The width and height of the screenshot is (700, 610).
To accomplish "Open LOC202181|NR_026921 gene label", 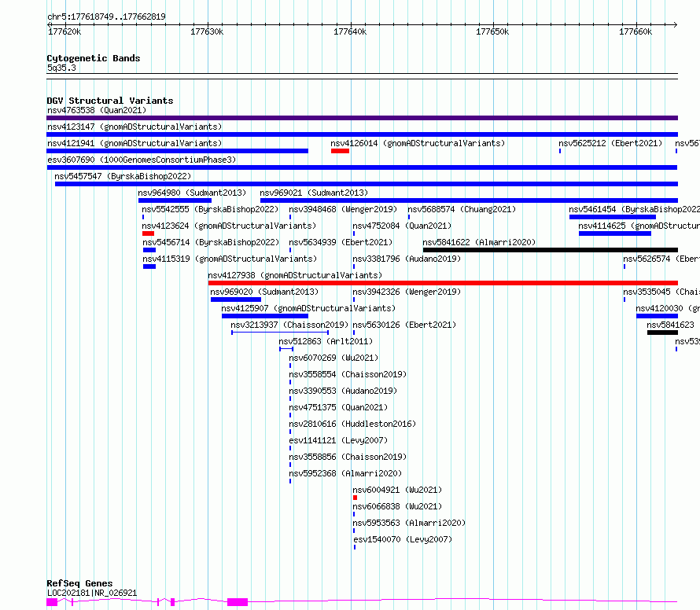I will pos(92,593).
